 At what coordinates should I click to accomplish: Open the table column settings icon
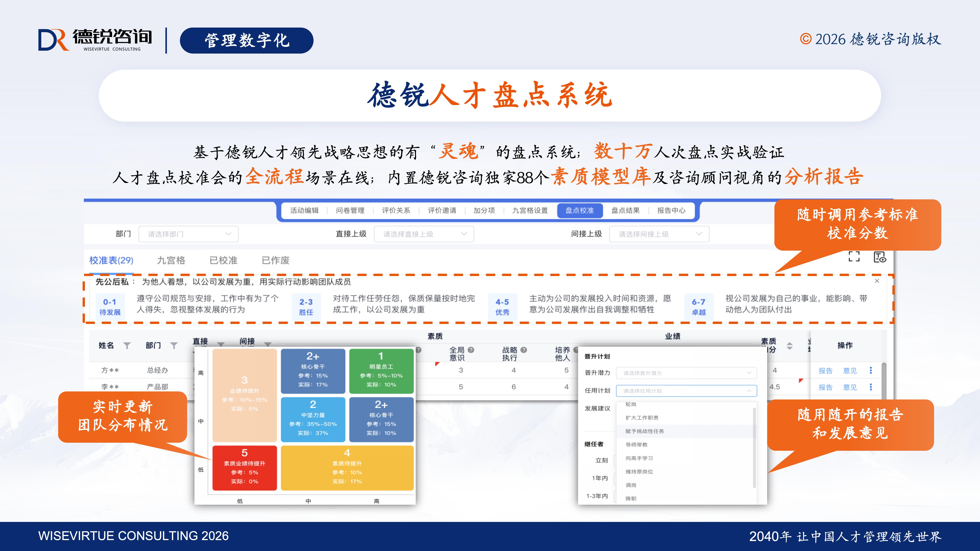tap(880, 257)
